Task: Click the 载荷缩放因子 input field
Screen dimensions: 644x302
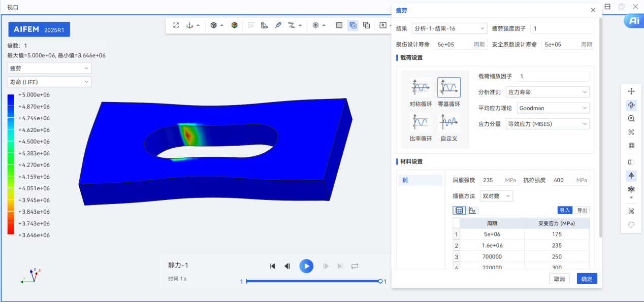Action: (553, 76)
